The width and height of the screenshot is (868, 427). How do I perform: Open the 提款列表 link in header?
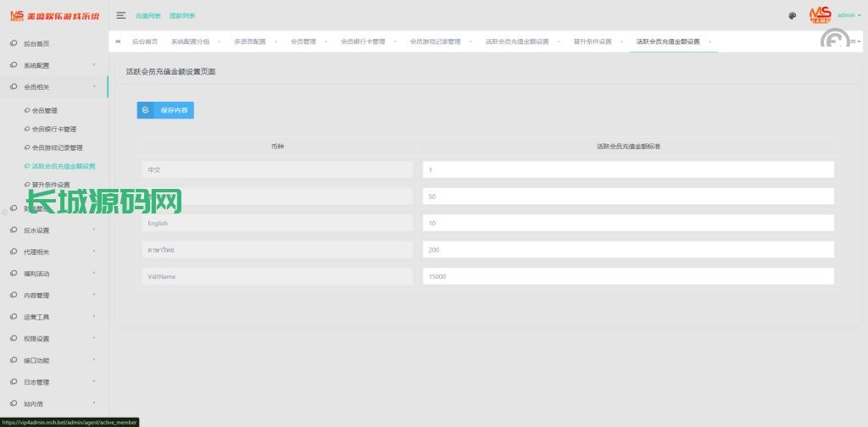(x=182, y=15)
